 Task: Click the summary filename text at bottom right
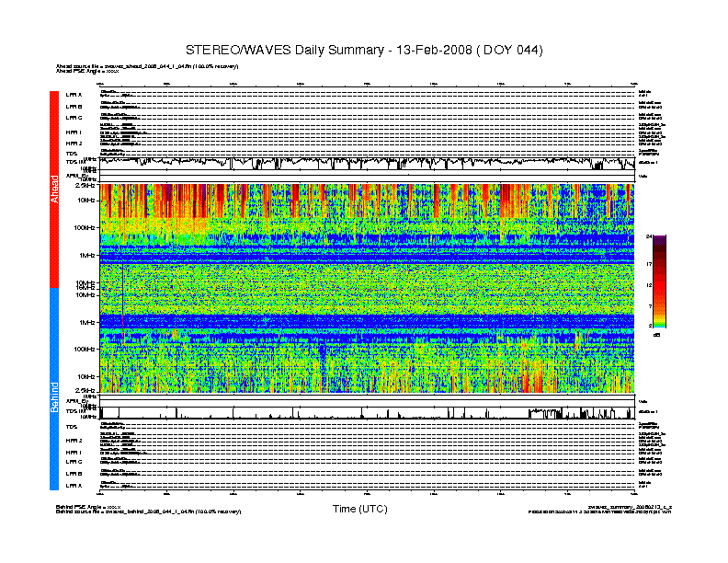630,507
